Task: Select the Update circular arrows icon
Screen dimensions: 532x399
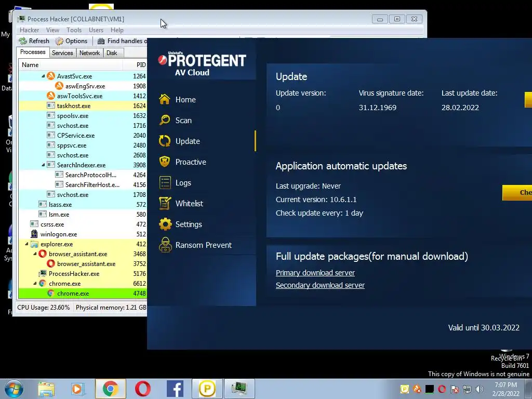Action: coord(165,141)
